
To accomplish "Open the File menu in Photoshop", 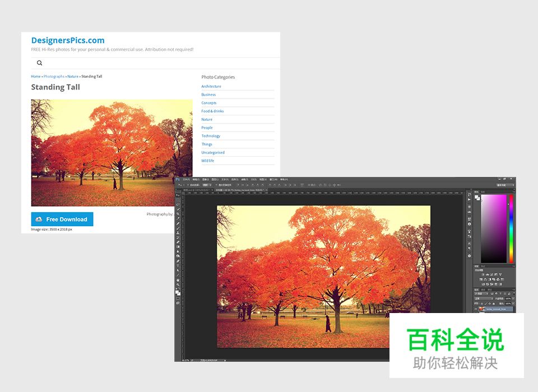I will [186, 180].
